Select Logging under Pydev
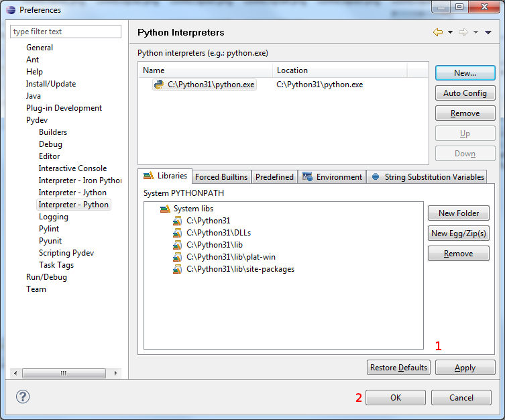 tap(54, 217)
